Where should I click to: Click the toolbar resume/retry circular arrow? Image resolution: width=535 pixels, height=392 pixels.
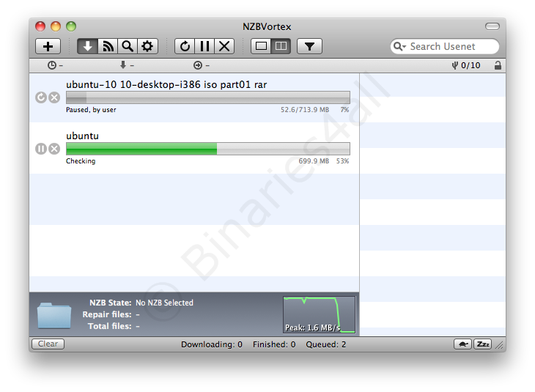tap(185, 46)
